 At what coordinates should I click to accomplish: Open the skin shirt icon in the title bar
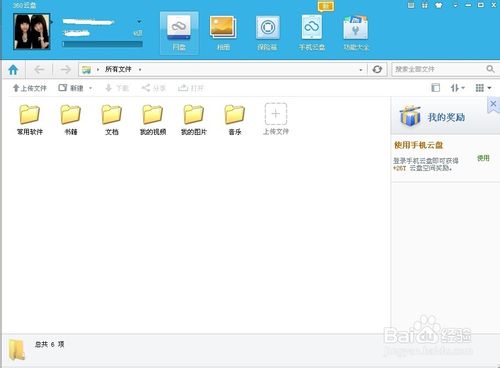[x=439, y=5]
